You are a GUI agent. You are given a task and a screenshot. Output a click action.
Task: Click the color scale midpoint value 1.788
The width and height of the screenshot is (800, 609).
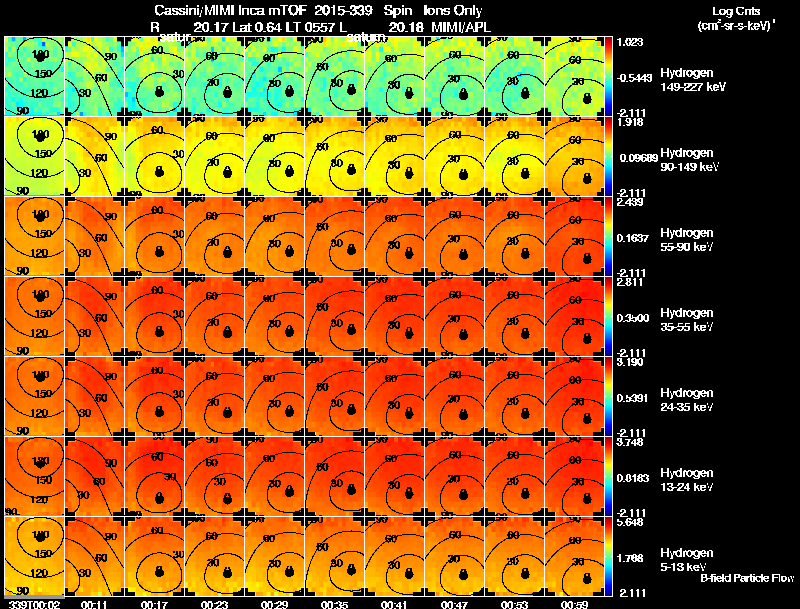coord(630,559)
